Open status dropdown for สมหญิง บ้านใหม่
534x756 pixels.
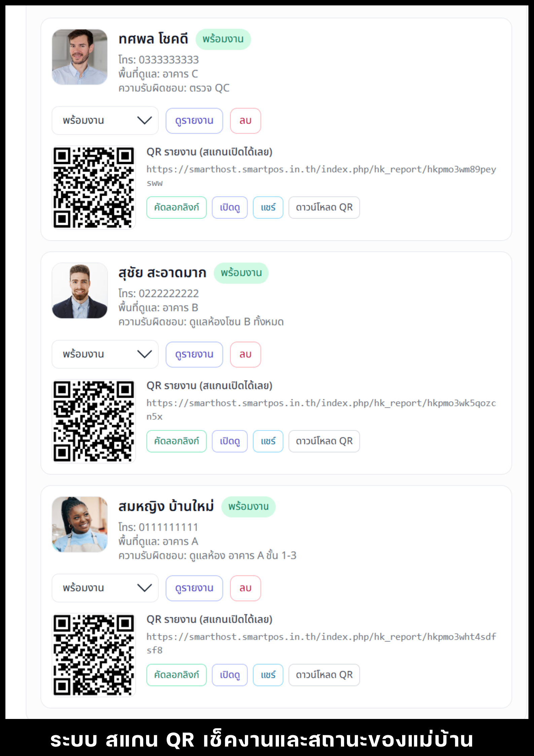(x=105, y=588)
